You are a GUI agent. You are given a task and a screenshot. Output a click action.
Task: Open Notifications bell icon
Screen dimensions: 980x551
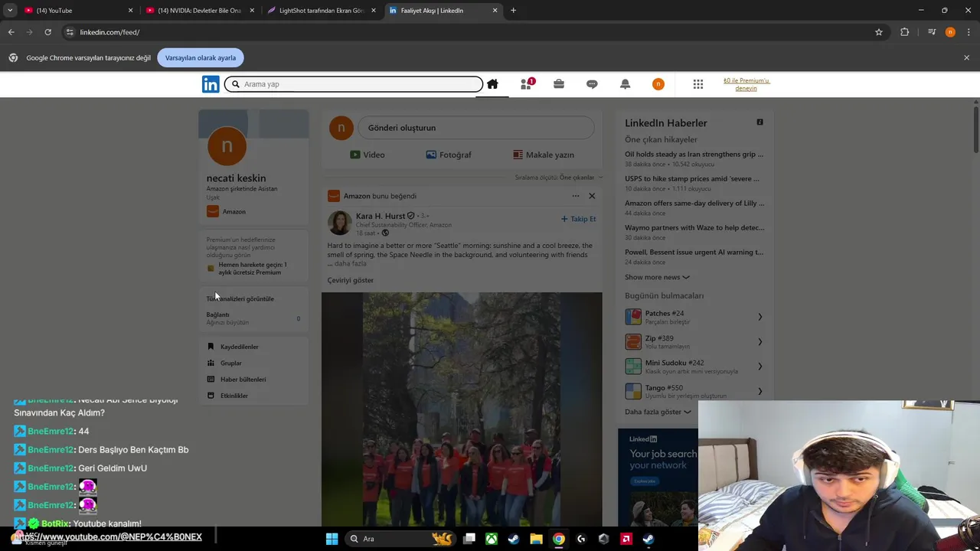tap(625, 84)
